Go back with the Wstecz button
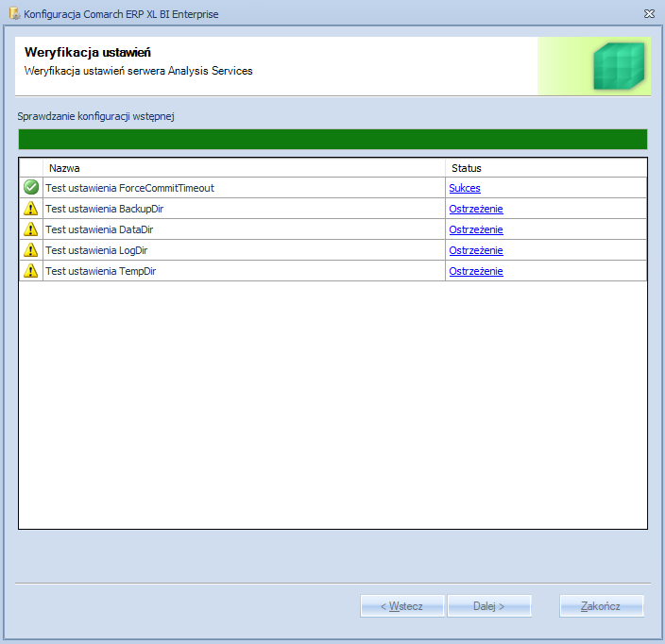 coord(402,606)
